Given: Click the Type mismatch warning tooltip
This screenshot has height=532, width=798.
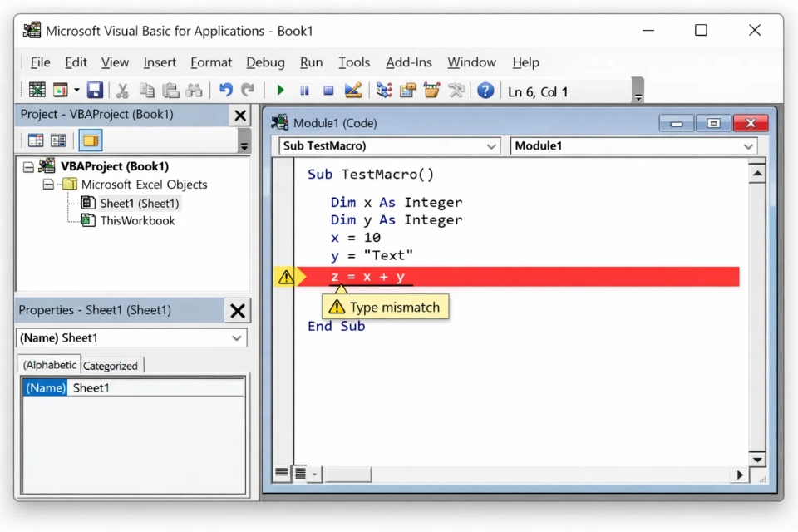Looking at the screenshot, I should tap(385, 307).
